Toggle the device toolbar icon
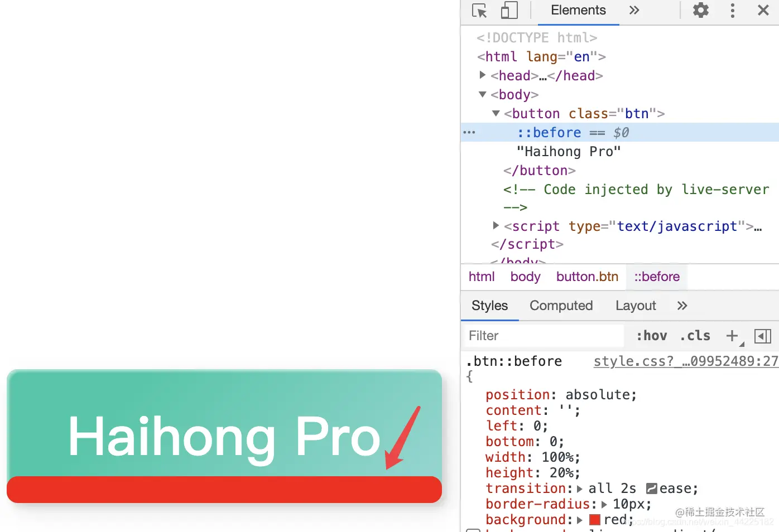This screenshot has width=779, height=532. click(x=509, y=11)
